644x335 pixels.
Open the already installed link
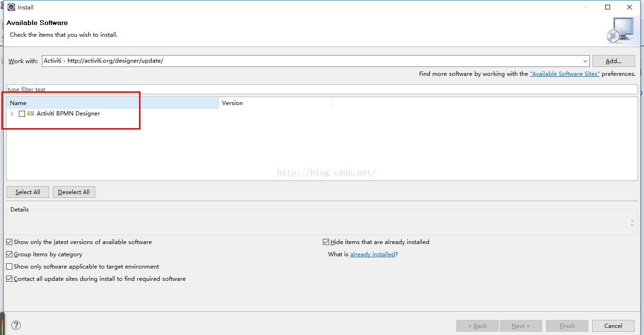pos(372,254)
